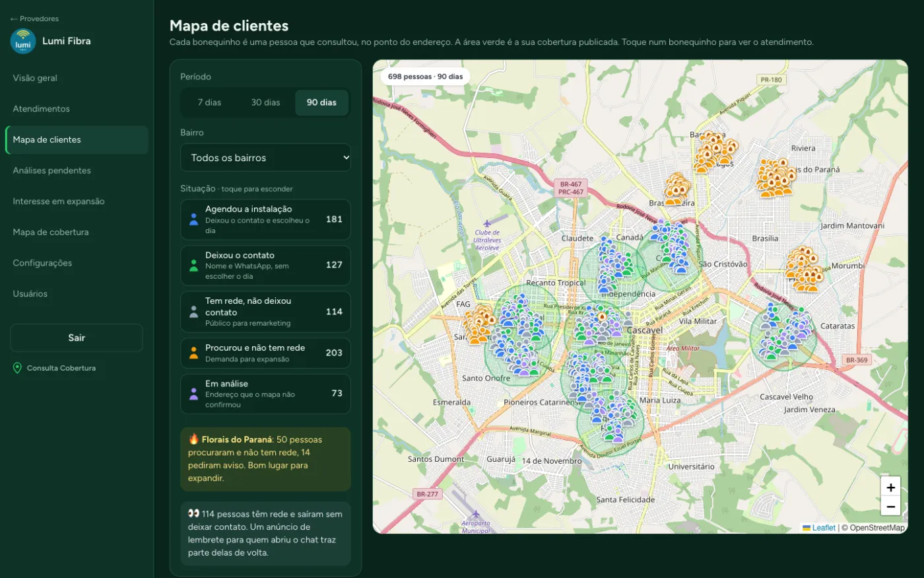Select the 90 dias period
The image size is (924, 578).
321,102
